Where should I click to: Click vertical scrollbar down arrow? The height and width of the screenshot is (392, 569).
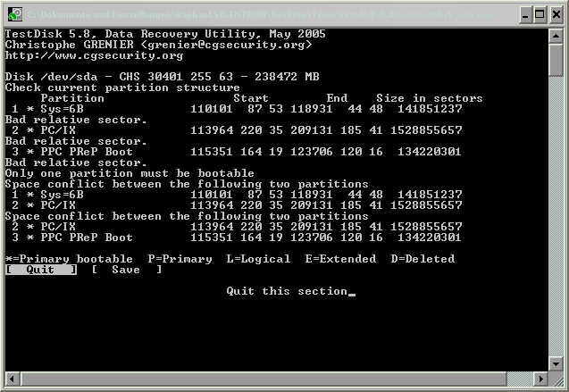point(556,363)
